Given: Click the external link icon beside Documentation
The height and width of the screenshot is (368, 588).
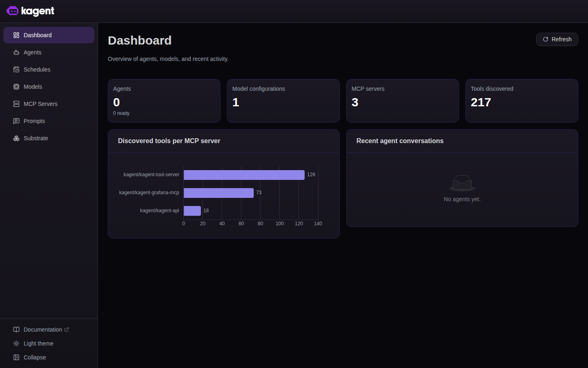Looking at the screenshot, I should (67, 330).
